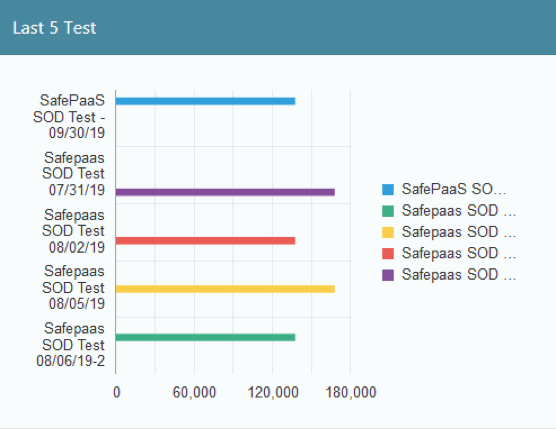Click the 'Safepaas SOD Test 08/05/19' axis label

pos(73,288)
